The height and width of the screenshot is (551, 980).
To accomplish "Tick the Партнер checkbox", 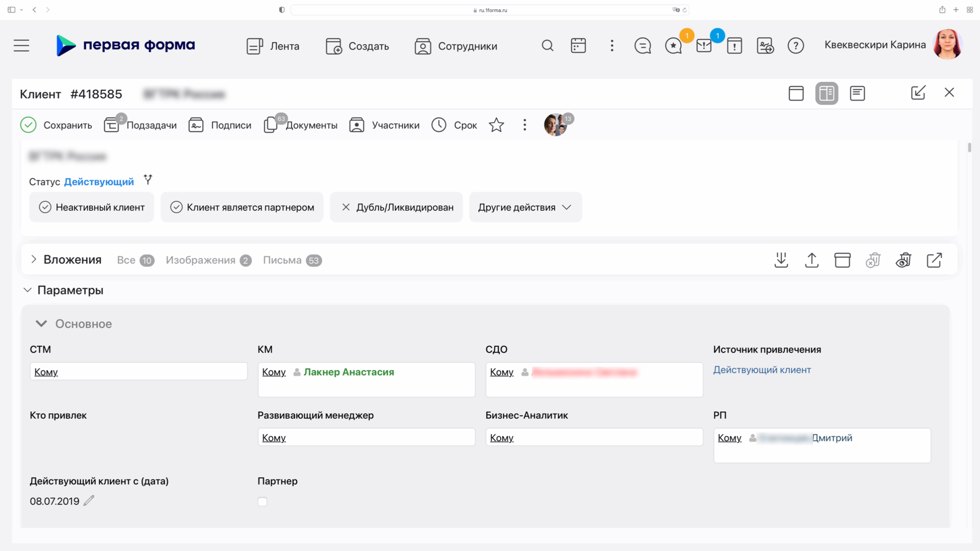I will pos(262,502).
